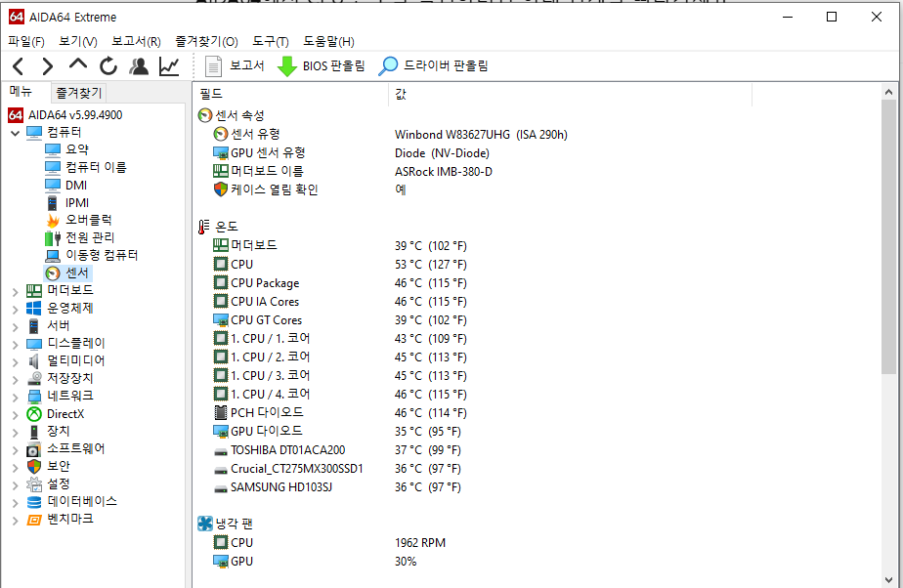Click the 보고서 report toolbar button
The width and height of the screenshot is (903, 588).
point(235,66)
